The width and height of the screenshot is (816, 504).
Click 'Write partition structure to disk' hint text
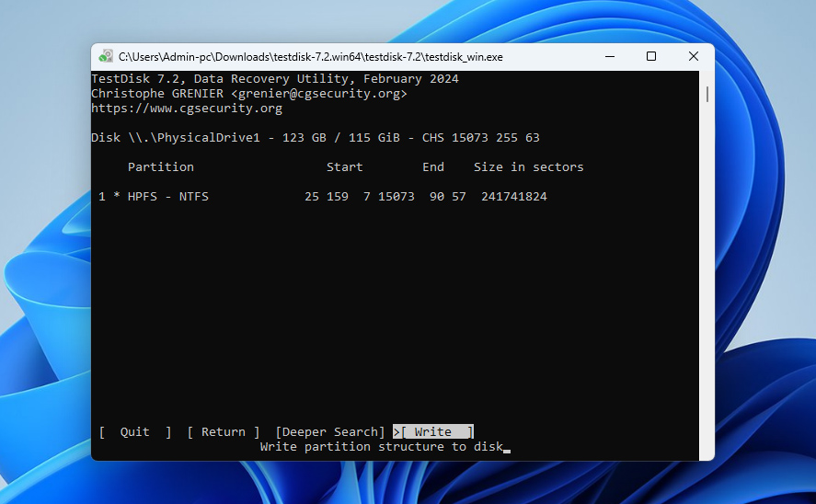(382, 447)
